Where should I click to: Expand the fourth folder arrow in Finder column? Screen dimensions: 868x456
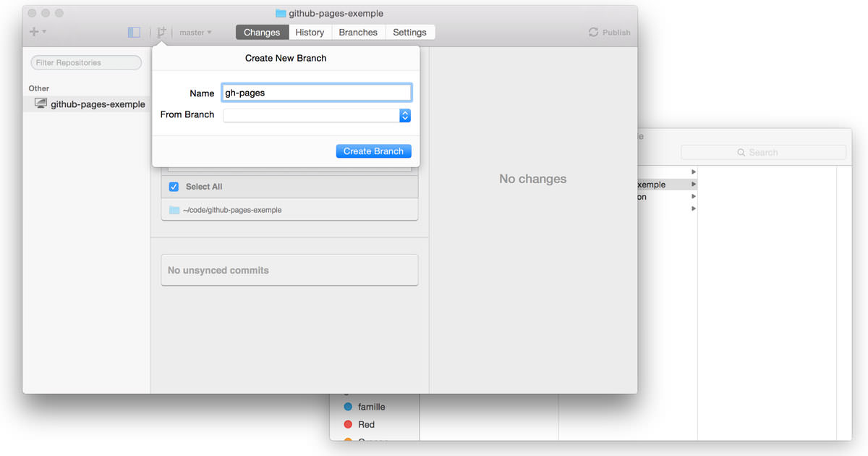coord(694,208)
